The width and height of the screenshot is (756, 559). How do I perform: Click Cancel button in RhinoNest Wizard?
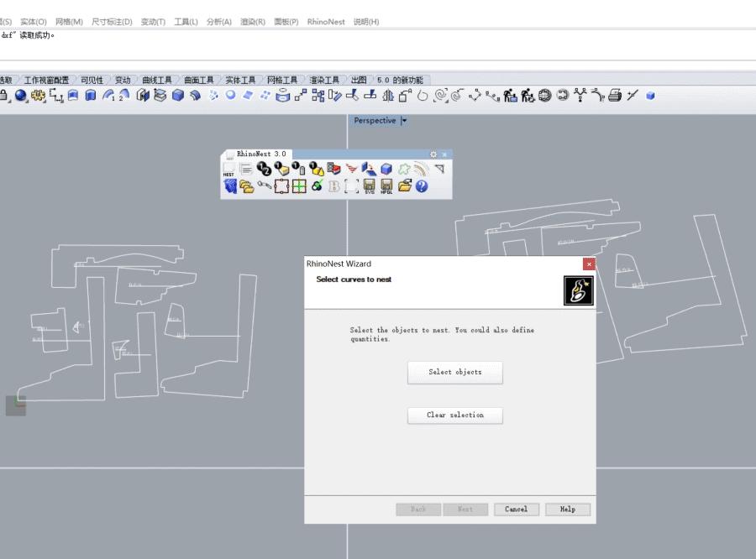click(517, 509)
